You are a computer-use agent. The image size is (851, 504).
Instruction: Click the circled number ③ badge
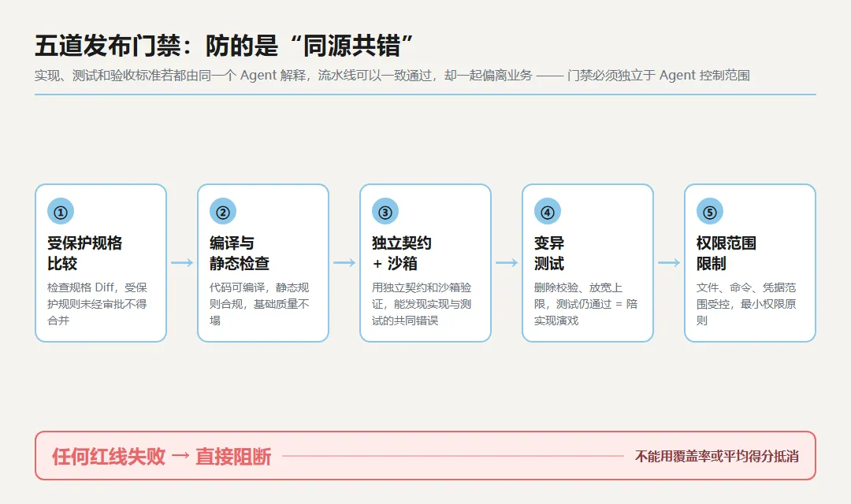pos(385,212)
